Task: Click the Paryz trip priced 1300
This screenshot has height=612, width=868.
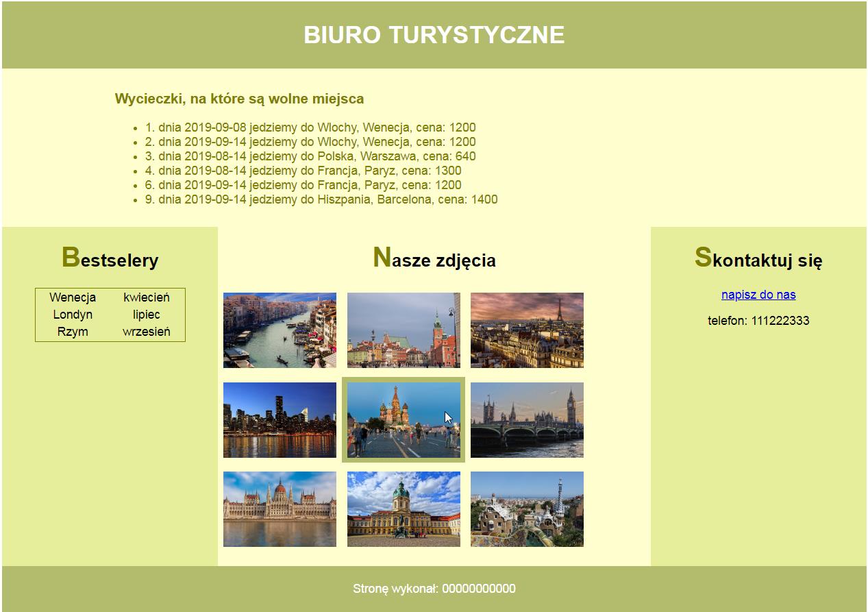Action: 303,171
